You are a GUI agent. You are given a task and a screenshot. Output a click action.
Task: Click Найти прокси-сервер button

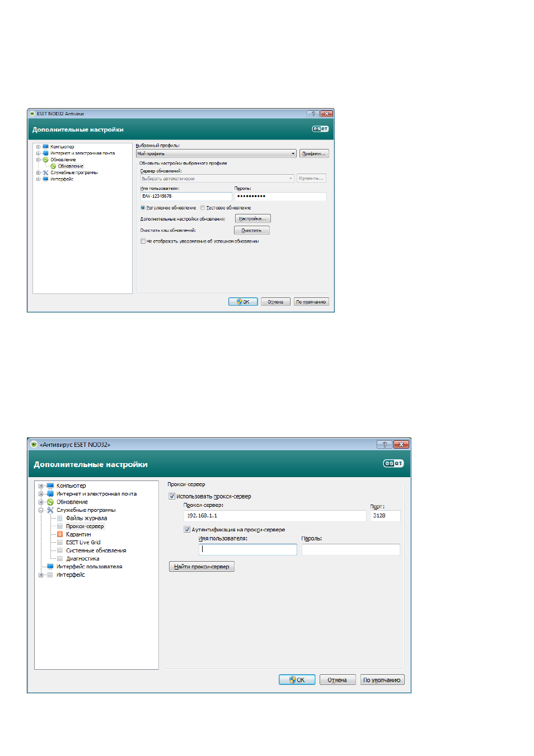(202, 567)
